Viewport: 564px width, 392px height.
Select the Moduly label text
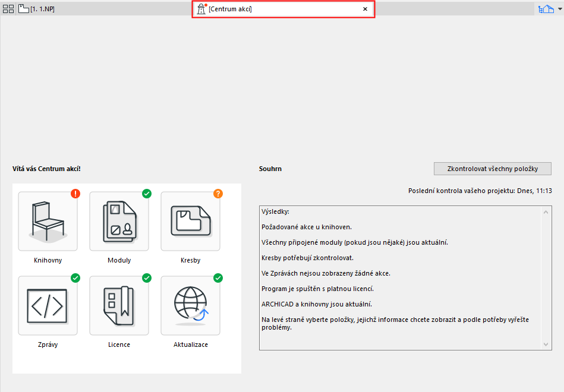tap(119, 260)
